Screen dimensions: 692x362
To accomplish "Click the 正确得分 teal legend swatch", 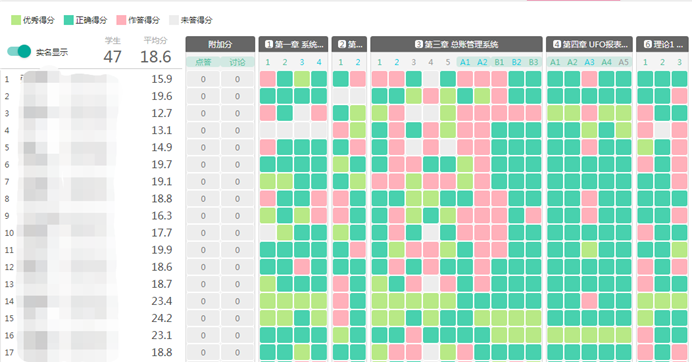I will (x=68, y=20).
